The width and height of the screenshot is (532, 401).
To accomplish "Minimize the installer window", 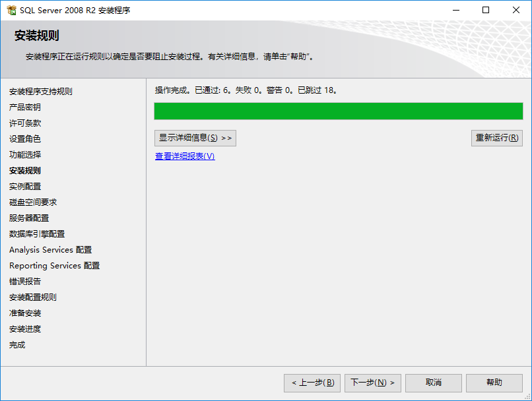I will tap(456, 10).
